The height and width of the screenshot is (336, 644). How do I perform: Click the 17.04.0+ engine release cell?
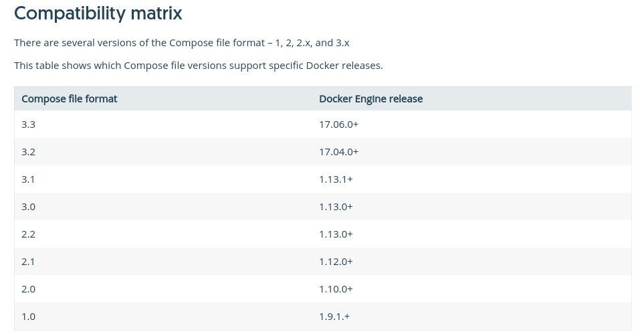[339, 152]
